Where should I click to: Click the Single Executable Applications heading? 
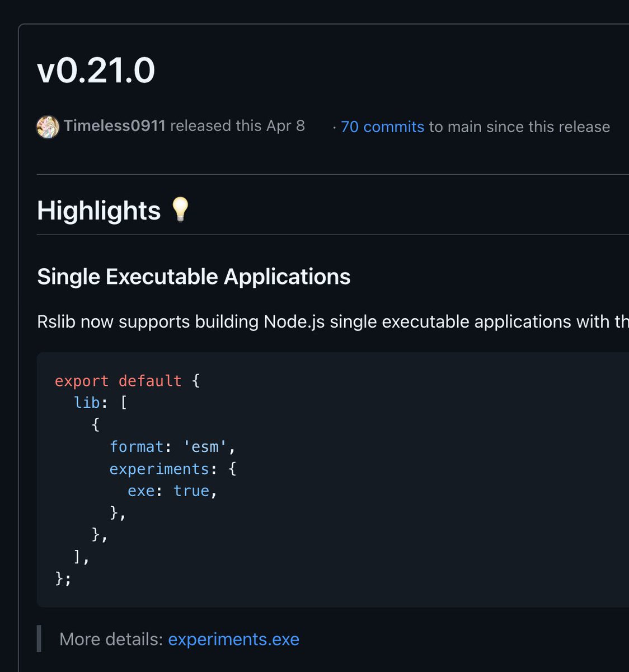194,277
